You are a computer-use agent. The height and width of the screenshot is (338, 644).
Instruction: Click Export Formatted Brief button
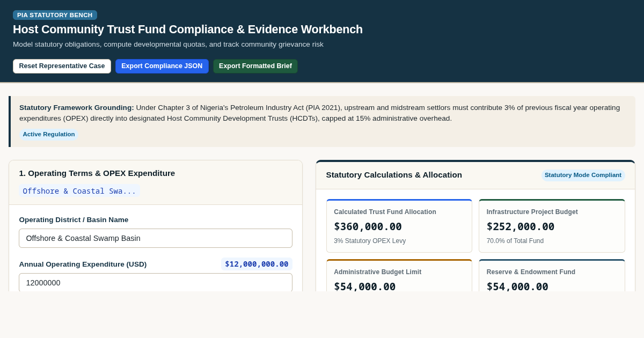(255, 66)
